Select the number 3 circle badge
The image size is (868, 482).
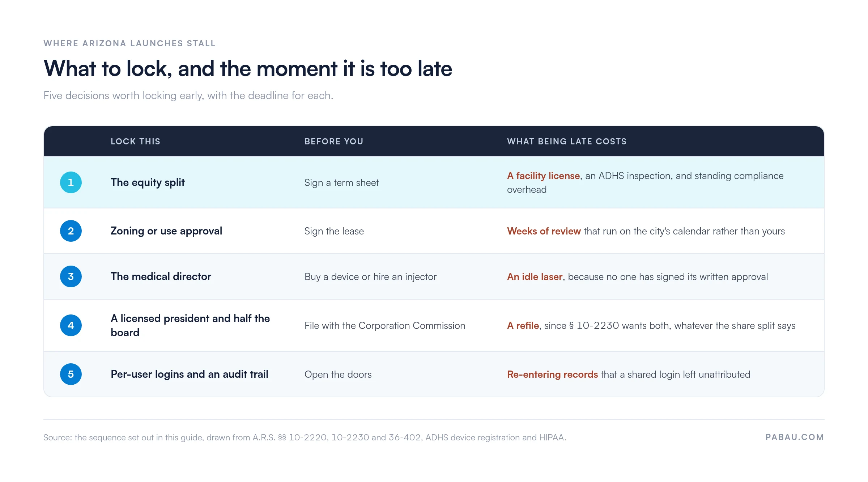[71, 276]
